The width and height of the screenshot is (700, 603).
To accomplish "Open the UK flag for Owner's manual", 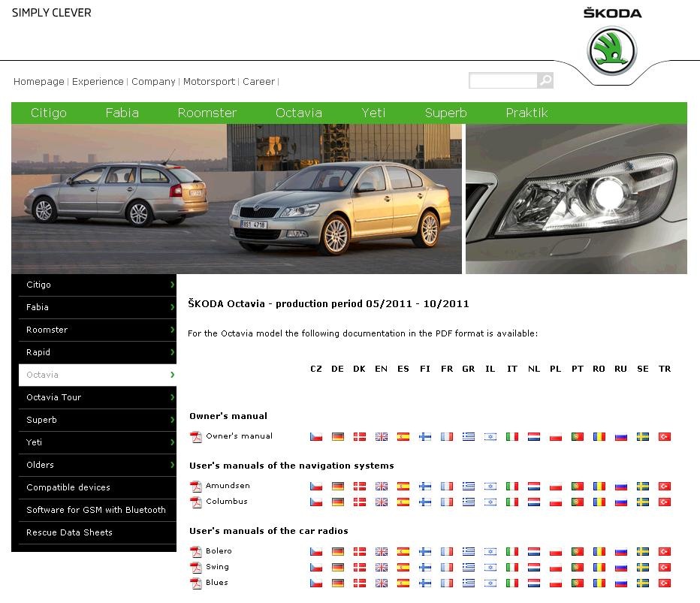I will pyautogui.click(x=382, y=436).
